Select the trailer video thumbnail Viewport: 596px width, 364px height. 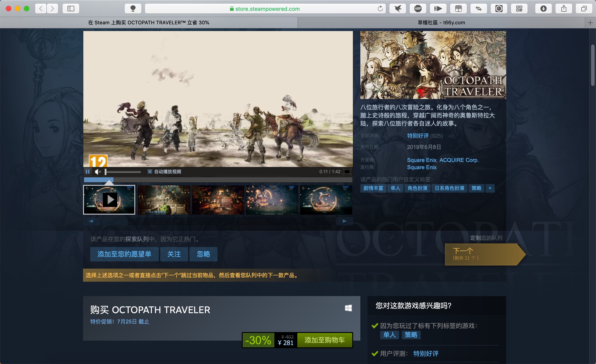point(109,200)
